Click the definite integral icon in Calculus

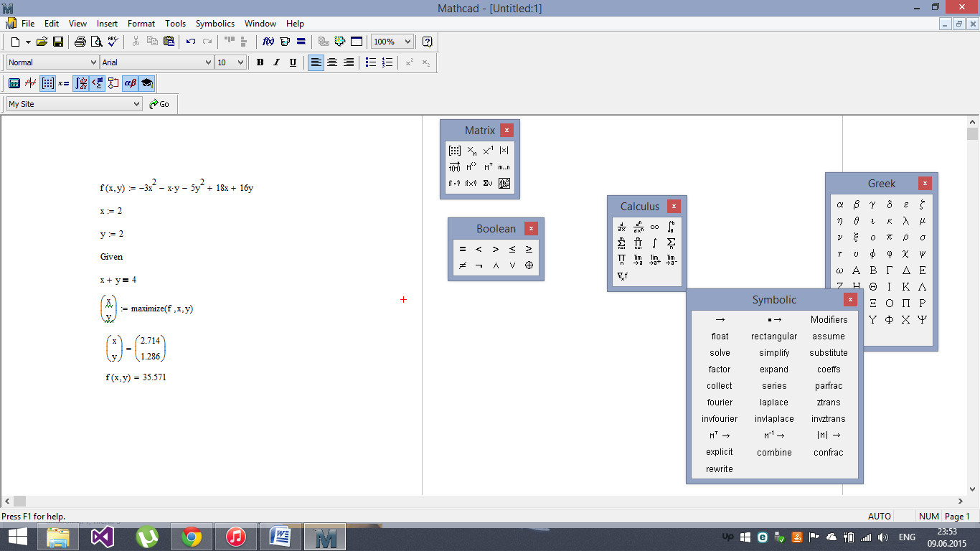click(671, 227)
